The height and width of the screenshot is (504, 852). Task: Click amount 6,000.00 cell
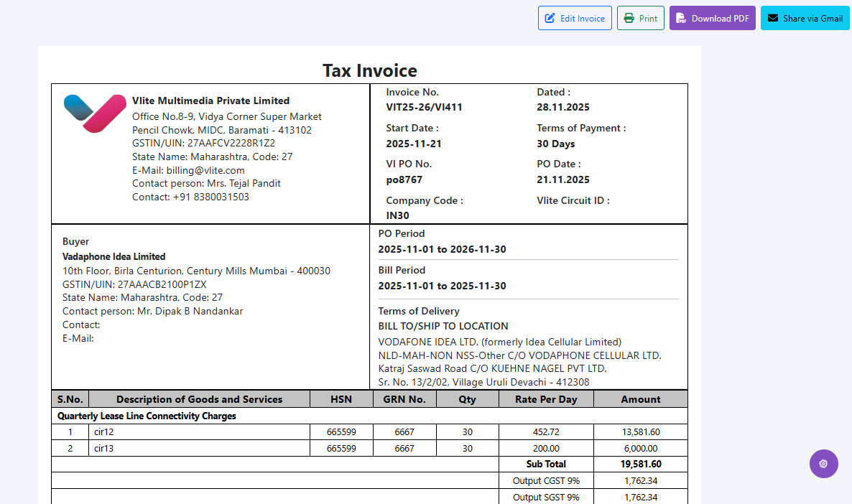pyautogui.click(x=641, y=449)
